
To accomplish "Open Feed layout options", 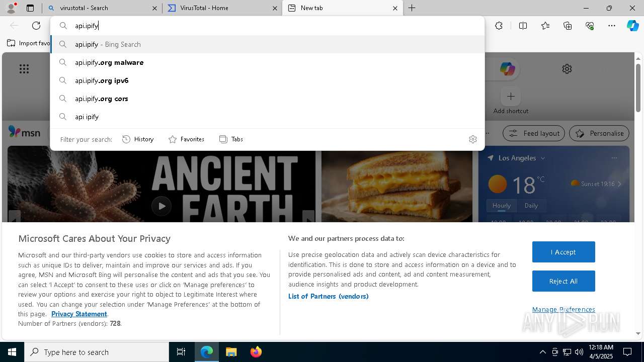I will [534, 133].
